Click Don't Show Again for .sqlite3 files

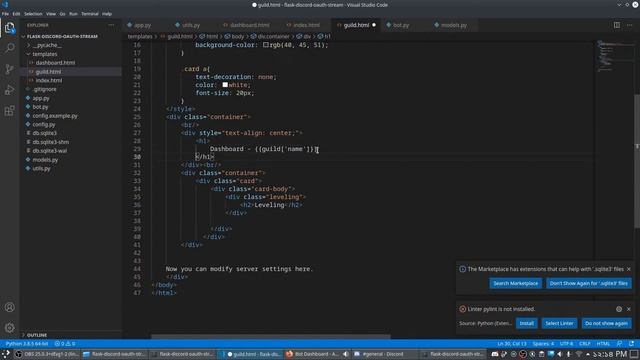pyautogui.click(x=589, y=283)
